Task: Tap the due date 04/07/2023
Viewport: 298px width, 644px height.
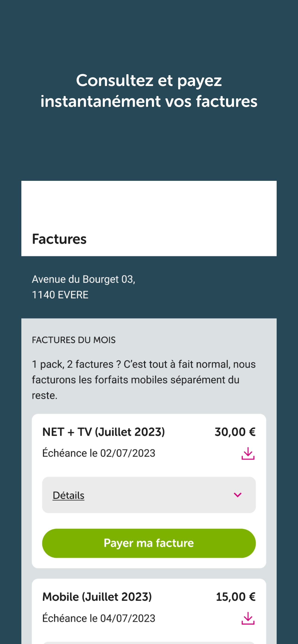Action: [99, 618]
